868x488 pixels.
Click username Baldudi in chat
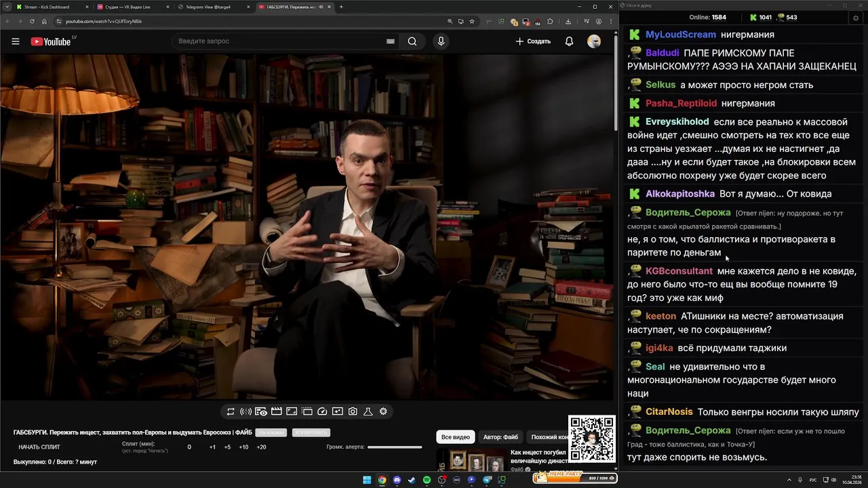click(663, 53)
